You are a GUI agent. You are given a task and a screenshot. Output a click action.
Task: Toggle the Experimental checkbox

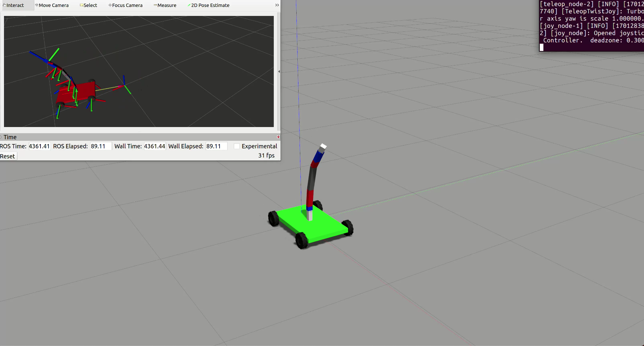pyautogui.click(x=237, y=146)
